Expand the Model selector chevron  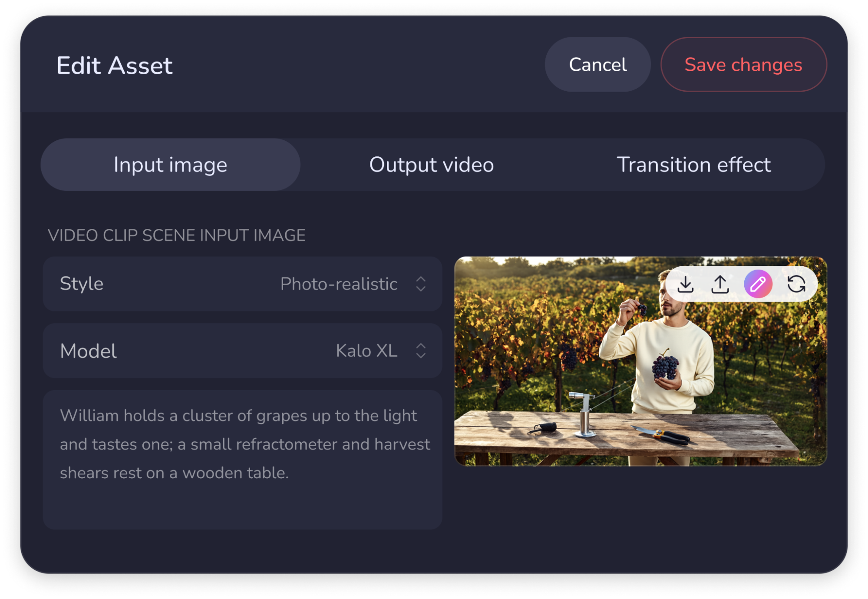click(422, 351)
